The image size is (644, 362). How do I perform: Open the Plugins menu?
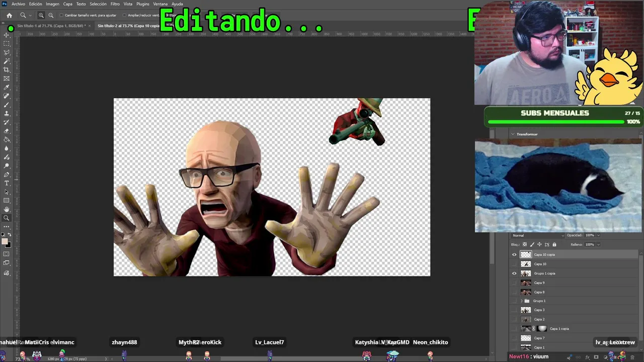click(143, 4)
